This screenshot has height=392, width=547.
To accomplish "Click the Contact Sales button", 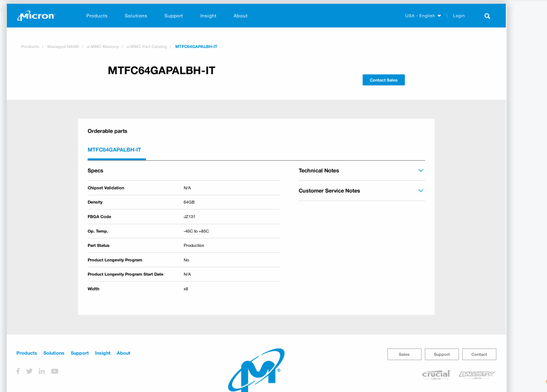I will coord(384,80).
